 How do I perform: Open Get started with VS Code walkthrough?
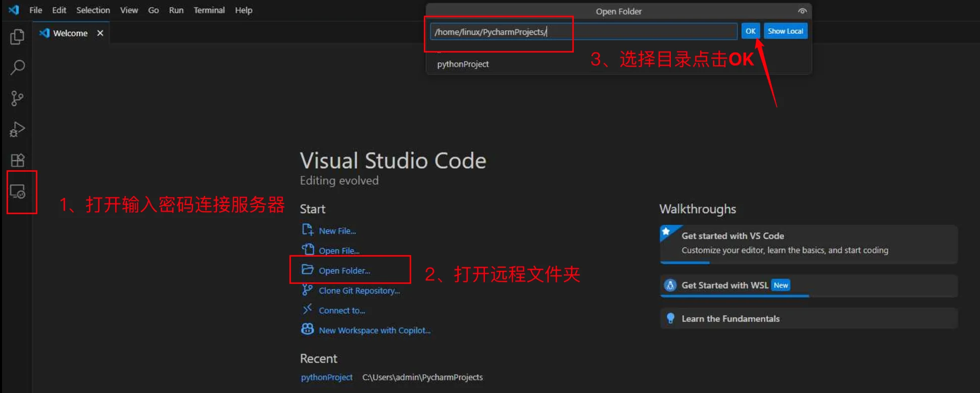point(809,244)
